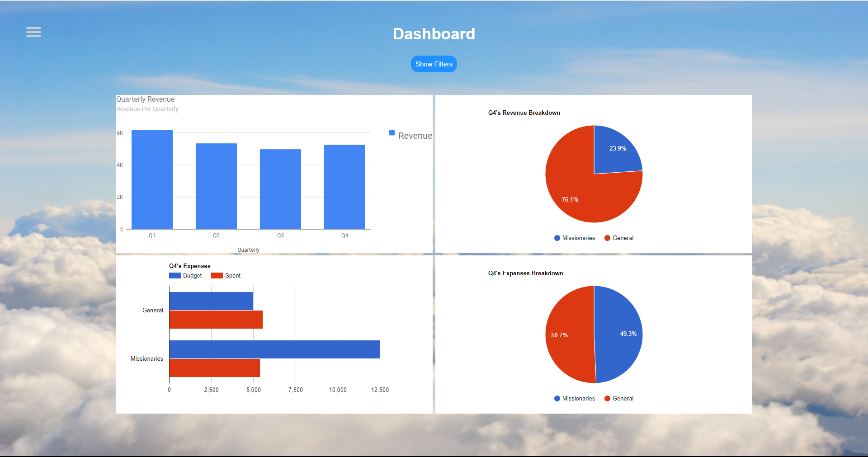The height and width of the screenshot is (457, 868).
Task: Click the Quarterly Revenue chart title
Action: pos(145,99)
